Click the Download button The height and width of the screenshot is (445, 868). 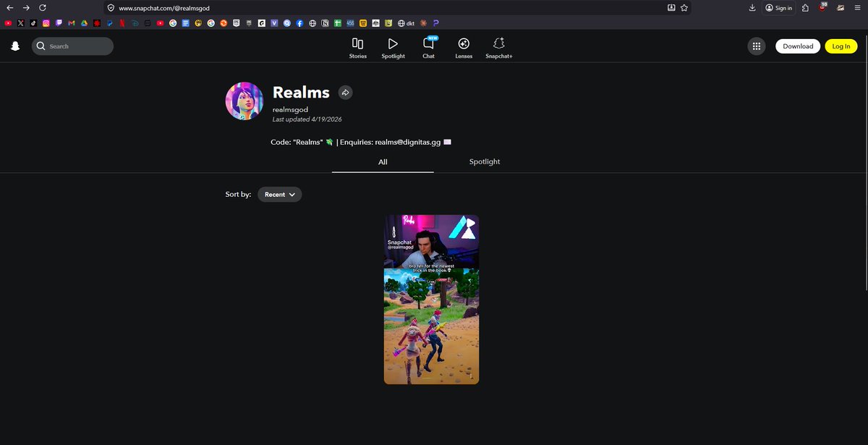(797, 46)
